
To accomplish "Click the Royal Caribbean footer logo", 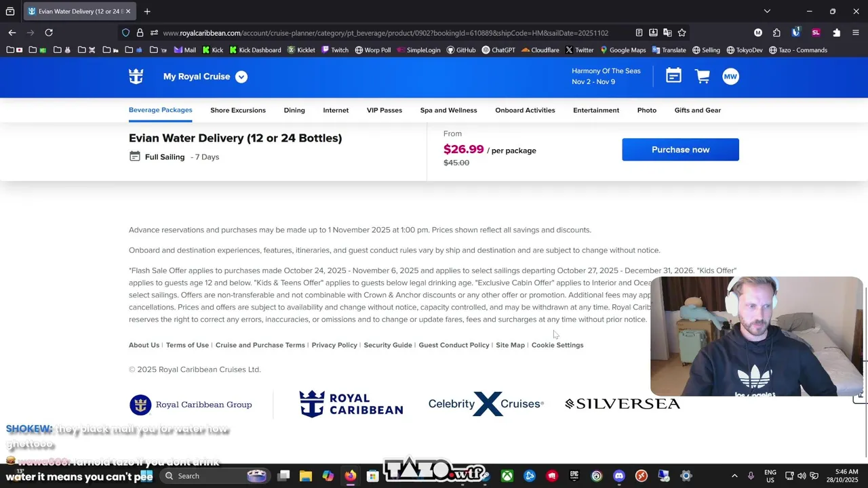I will [351, 404].
